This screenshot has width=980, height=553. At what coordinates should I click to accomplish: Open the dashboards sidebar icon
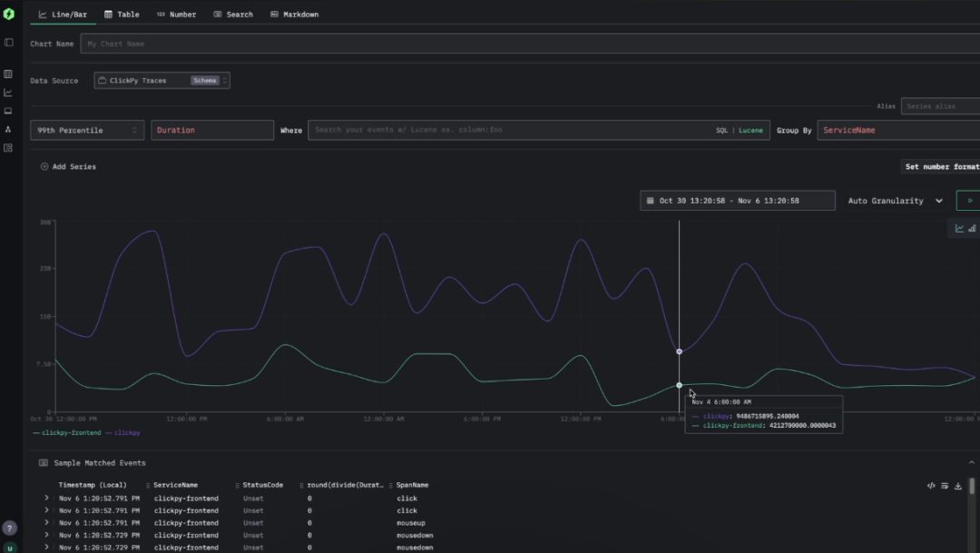[8, 148]
